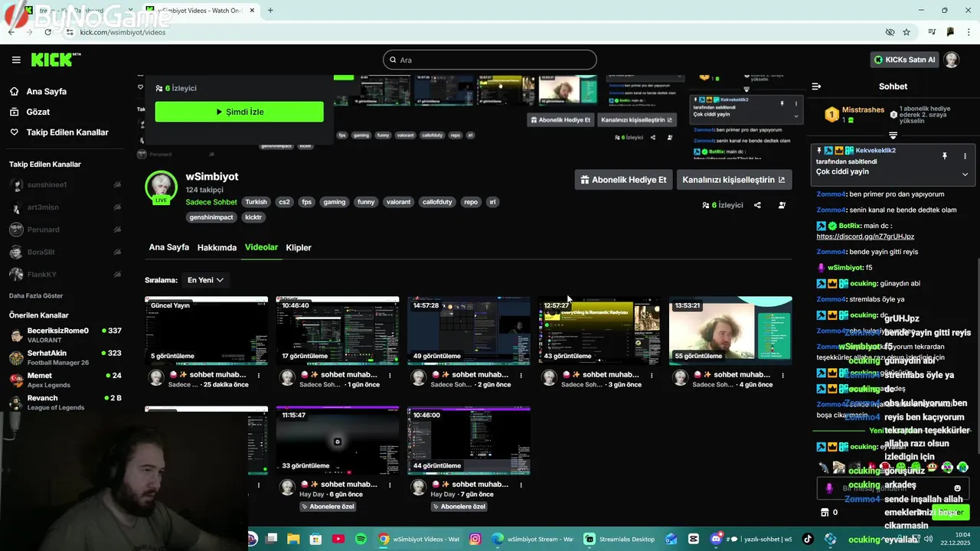Screen dimensions: 980x551
Task: Bookmark this page with the star
Action: 906,32
